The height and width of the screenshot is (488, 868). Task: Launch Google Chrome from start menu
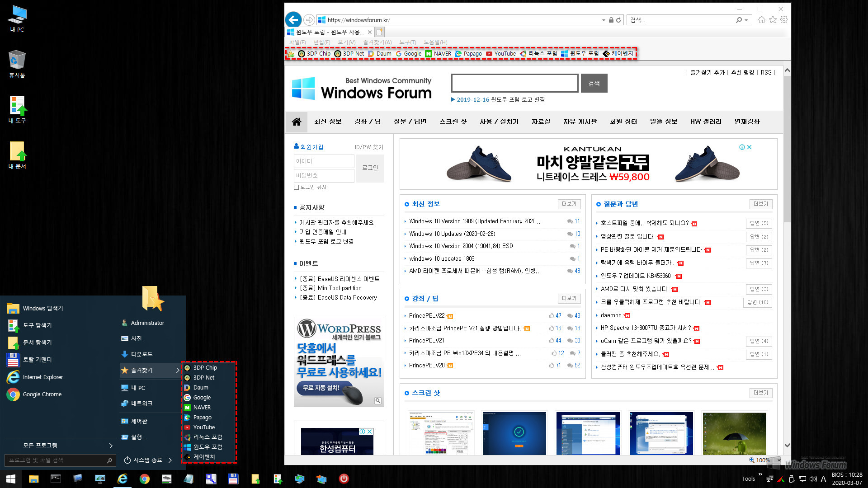[34, 394]
